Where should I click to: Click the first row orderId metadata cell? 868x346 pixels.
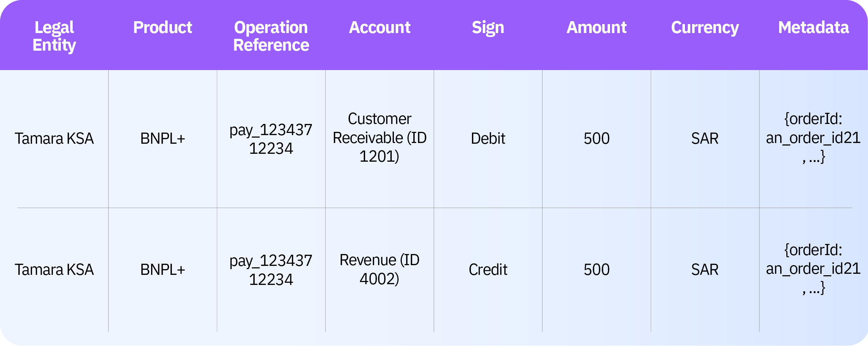point(813,138)
